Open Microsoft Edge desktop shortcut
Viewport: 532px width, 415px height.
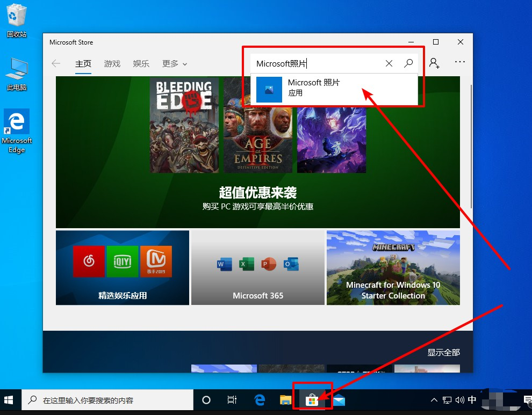pos(16,131)
